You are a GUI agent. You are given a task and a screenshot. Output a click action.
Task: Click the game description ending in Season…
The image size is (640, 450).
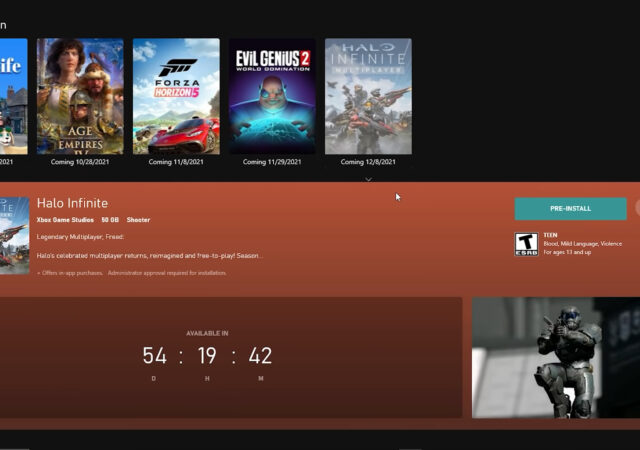click(x=150, y=255)
